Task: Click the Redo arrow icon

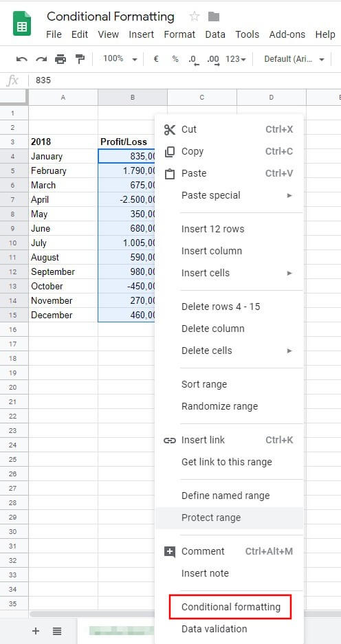Action: [x=41, y=59]
